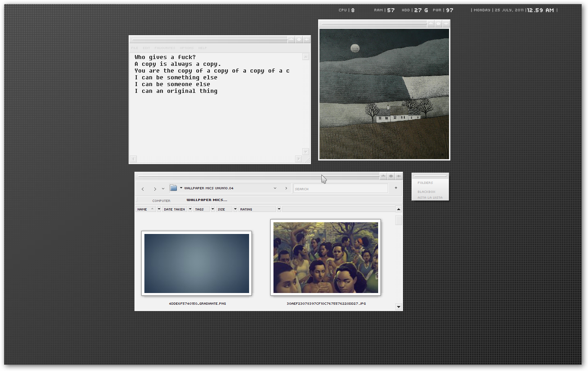Viewport: 588px width, 371px height.
Task: Click the go arrow after the address bar
Action: point(286,188)
